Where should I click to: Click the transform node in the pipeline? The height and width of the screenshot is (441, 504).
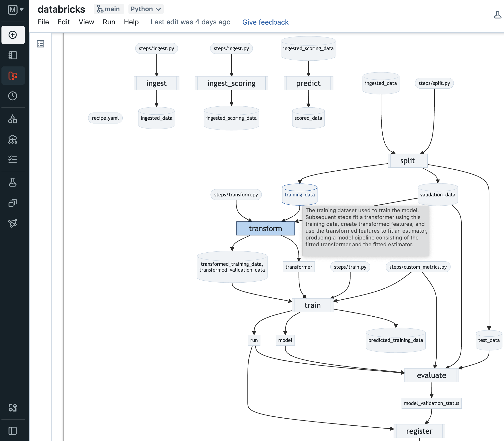point(265,228)
